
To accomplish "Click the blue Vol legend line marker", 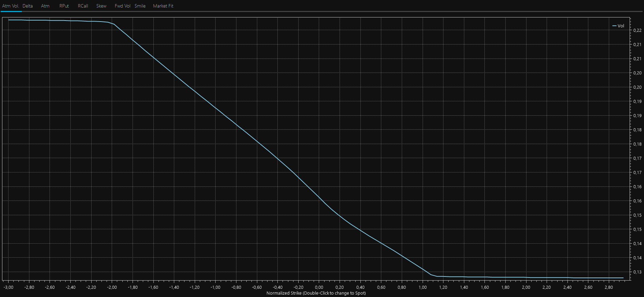I will pos(614,26).
